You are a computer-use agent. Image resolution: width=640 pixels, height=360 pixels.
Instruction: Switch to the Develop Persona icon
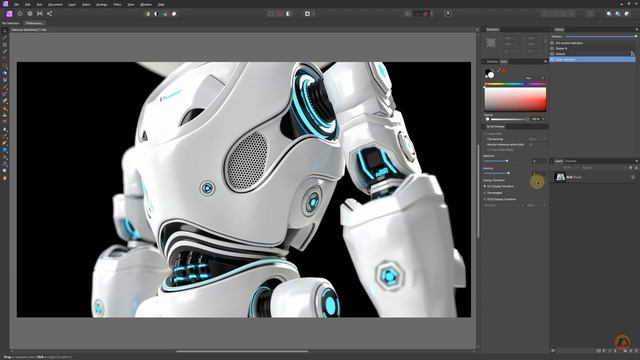click(x=30, y=13)
